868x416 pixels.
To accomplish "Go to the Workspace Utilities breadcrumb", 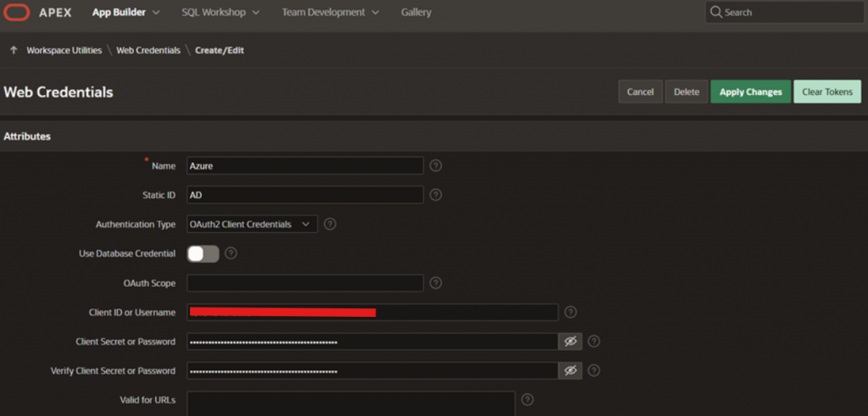I will (x=64, y=50).
